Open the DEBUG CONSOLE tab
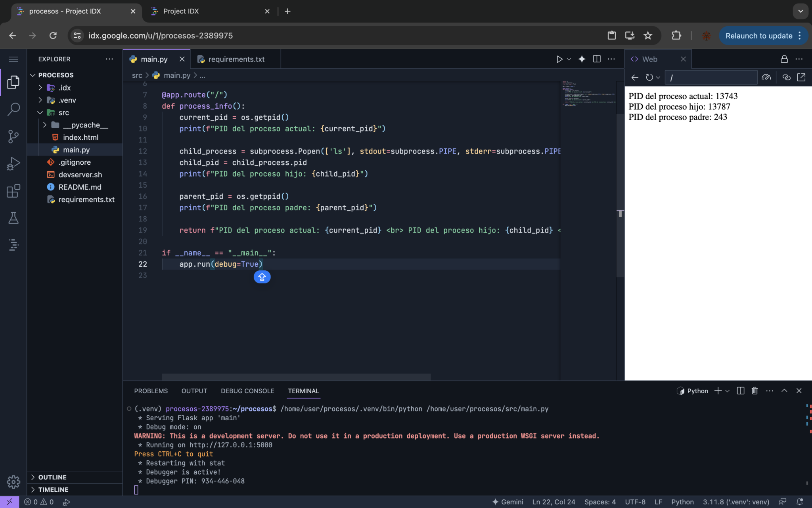Viewport: 812px width, 508px height. click(x=247, y=391)
